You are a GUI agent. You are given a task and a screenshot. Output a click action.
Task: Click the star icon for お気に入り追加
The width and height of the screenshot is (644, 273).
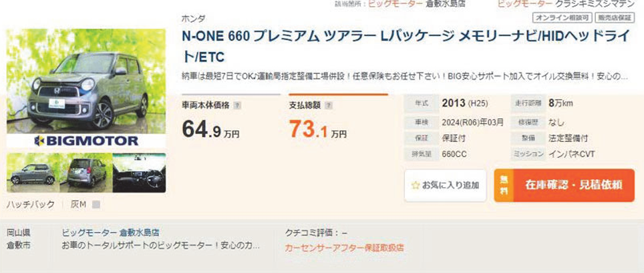click(x=416, y=185)
